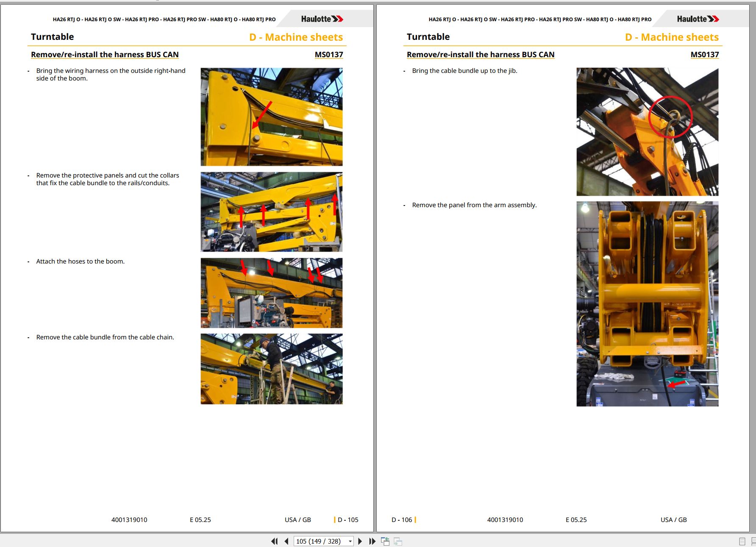Switch to single page layout view
This screenshot has height=547, width=756.
point(742,541)
